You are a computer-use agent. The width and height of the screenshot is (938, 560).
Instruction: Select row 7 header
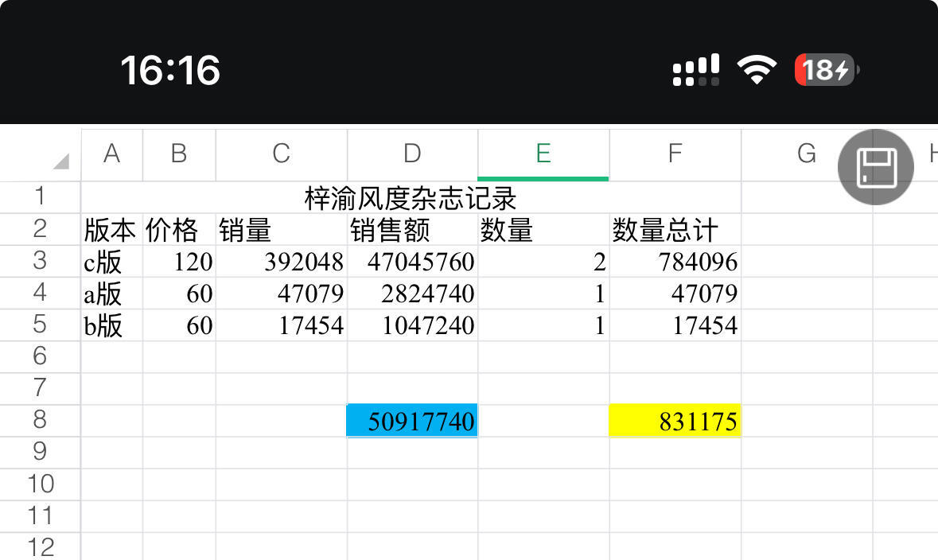[40, 388]
